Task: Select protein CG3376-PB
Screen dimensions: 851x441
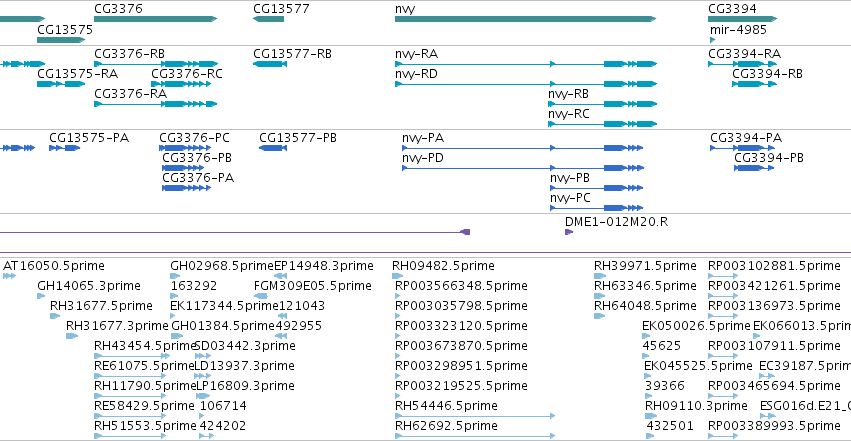Action: 197,158
